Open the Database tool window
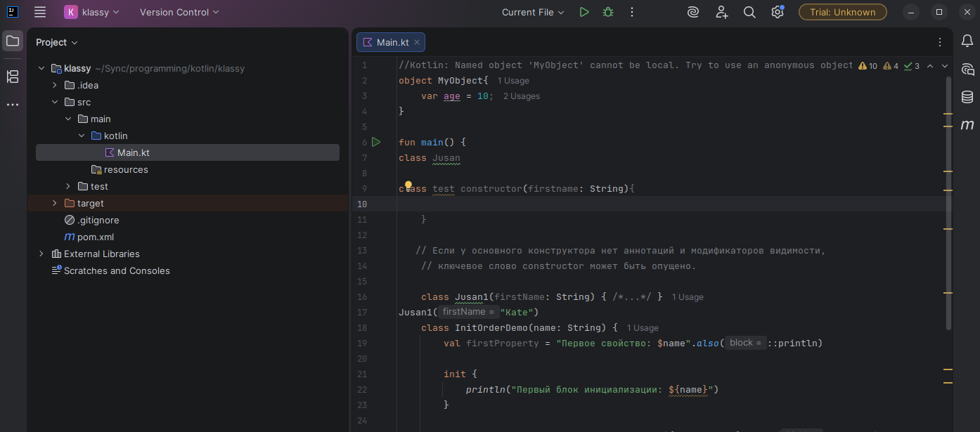 pyautogui.click(x=967, y=97)
